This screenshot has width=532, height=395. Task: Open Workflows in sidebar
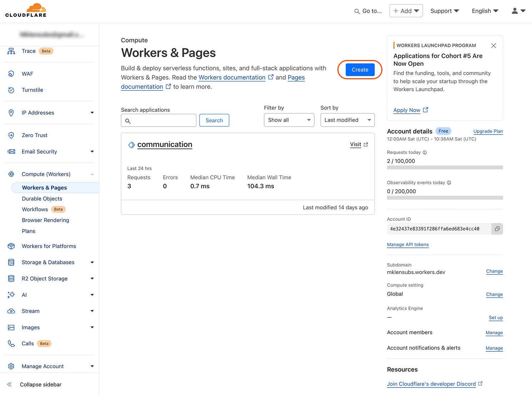click(35, 210)
